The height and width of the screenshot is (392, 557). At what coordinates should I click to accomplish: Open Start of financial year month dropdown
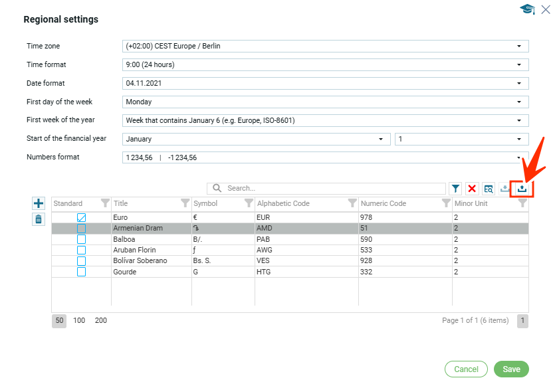[x=380, y=140]
